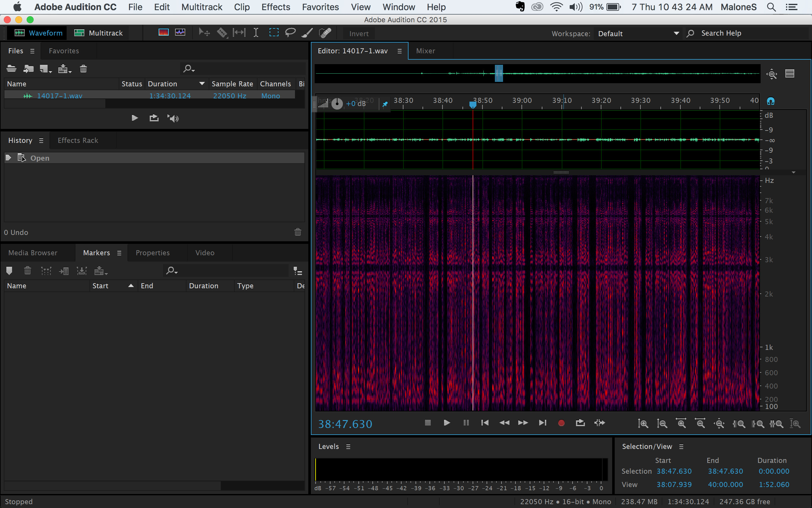Adjust the HUD volume knob
Screen dimensions: 812x508
pyautogui.click(x=337, y=104)
